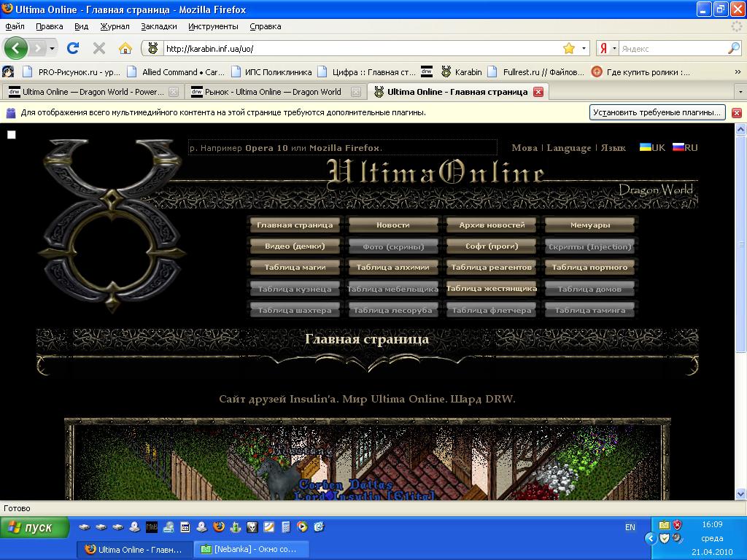The width and height of the screenshot is (747, 560).
Task: Open the calculator icon in quick launch
Action: pos(286,526)
